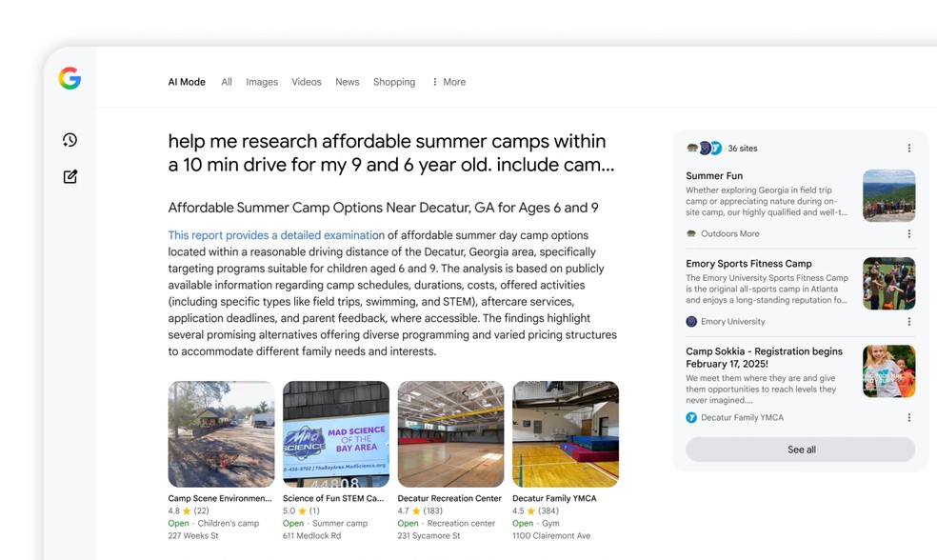Open the Summer Fun source result
This screenshot has width=937, height=560.
coord(714,176)
